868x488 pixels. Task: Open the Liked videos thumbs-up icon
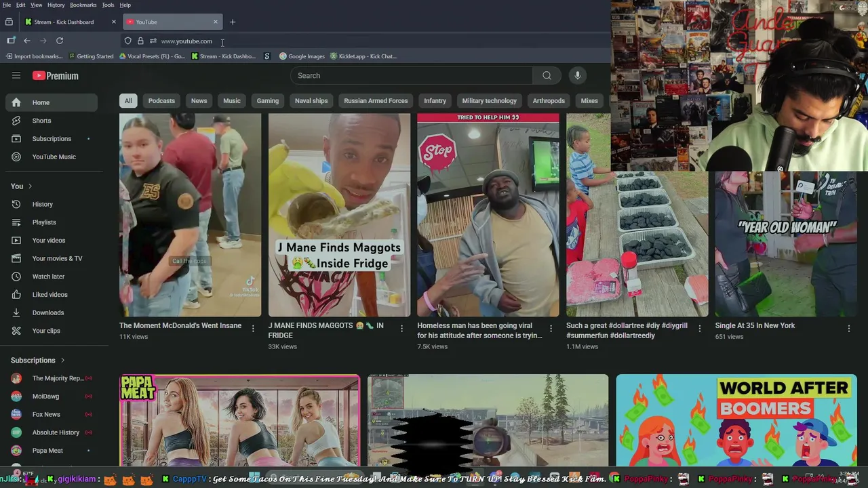tap(16, 295)
